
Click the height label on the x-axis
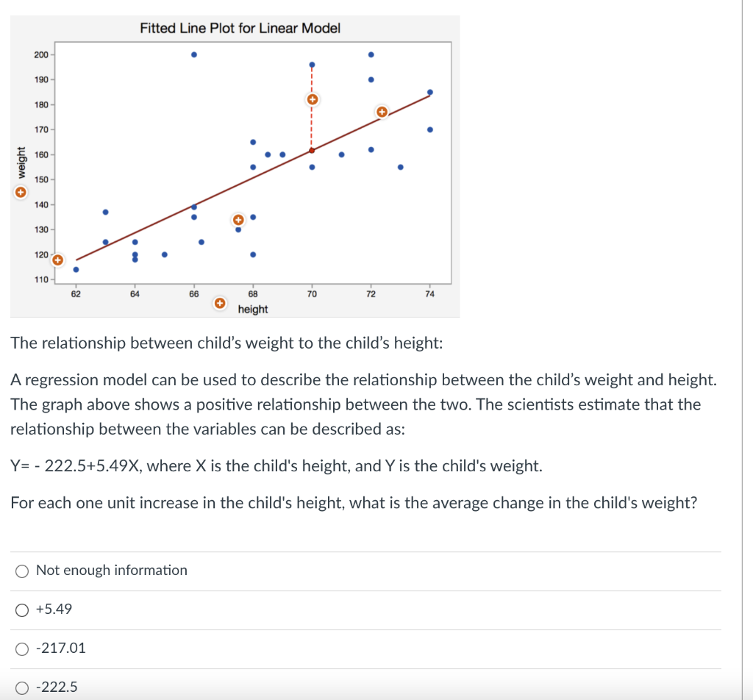pyautogui.click(x=254, y=309)
